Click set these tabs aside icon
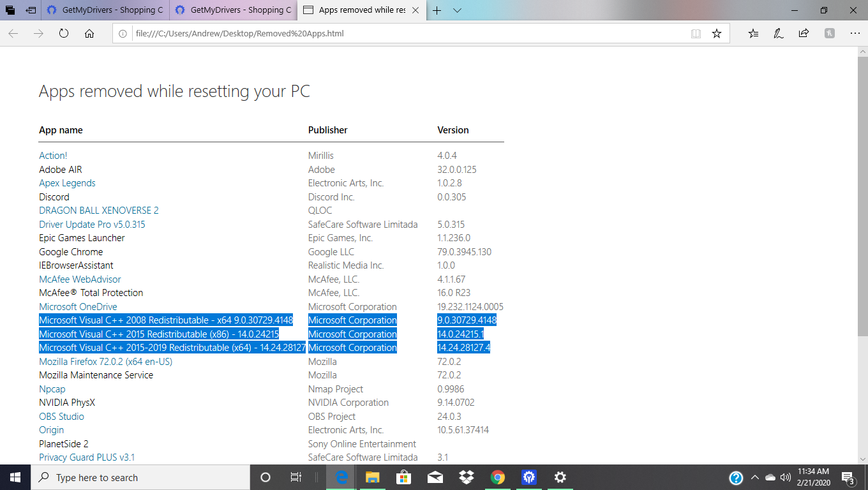This screenshot has height=490, width=868. click(31, 10)
